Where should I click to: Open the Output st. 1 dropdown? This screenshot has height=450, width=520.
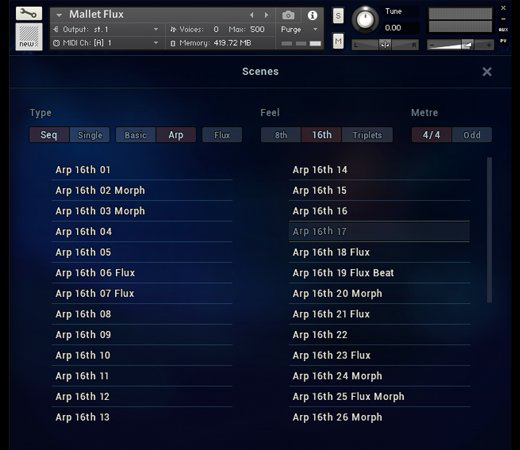point(156,29)
